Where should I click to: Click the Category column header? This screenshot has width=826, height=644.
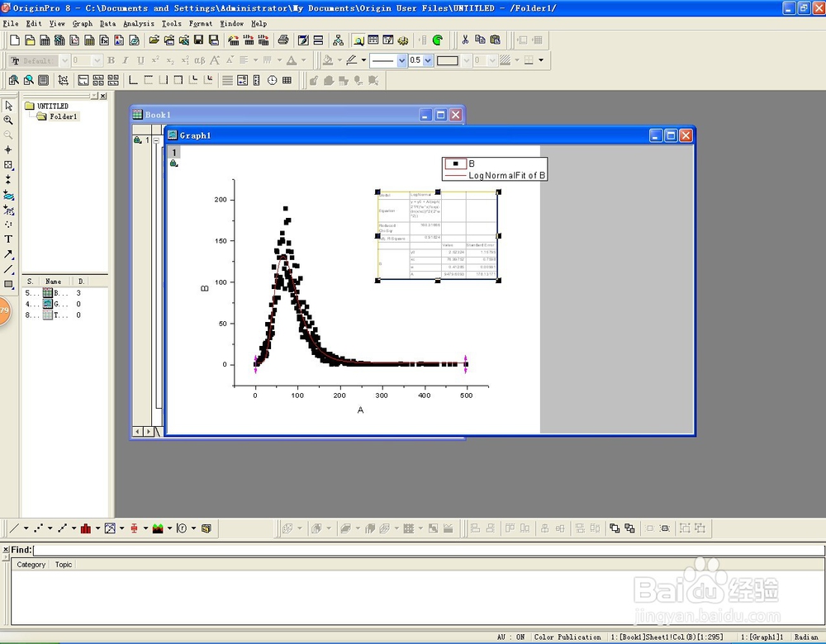pos(31,565)
